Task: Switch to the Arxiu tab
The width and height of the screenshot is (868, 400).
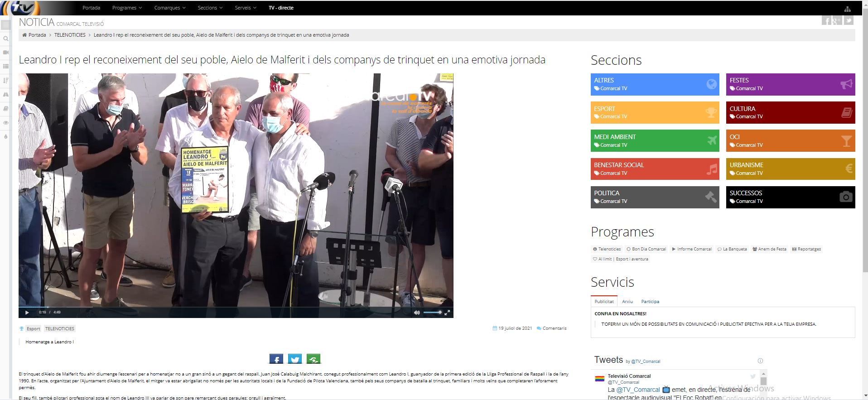Action: pos(627,301)
